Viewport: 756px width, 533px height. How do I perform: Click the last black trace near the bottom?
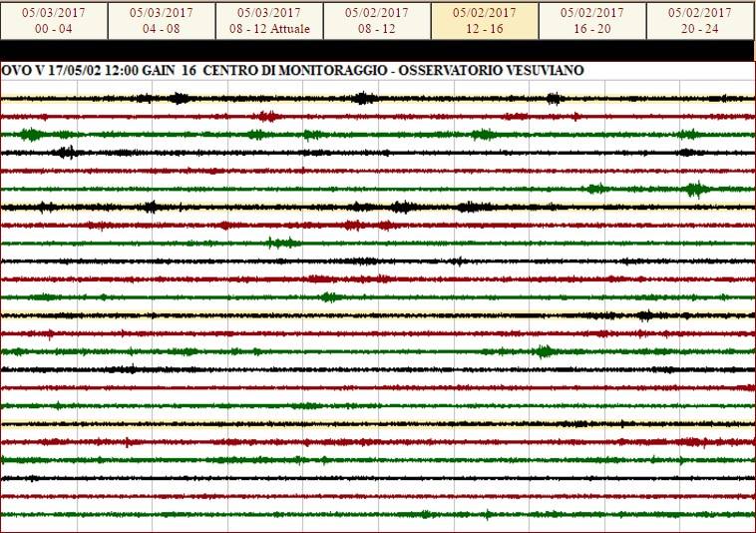pyautogui.click(x=378, y=478)
